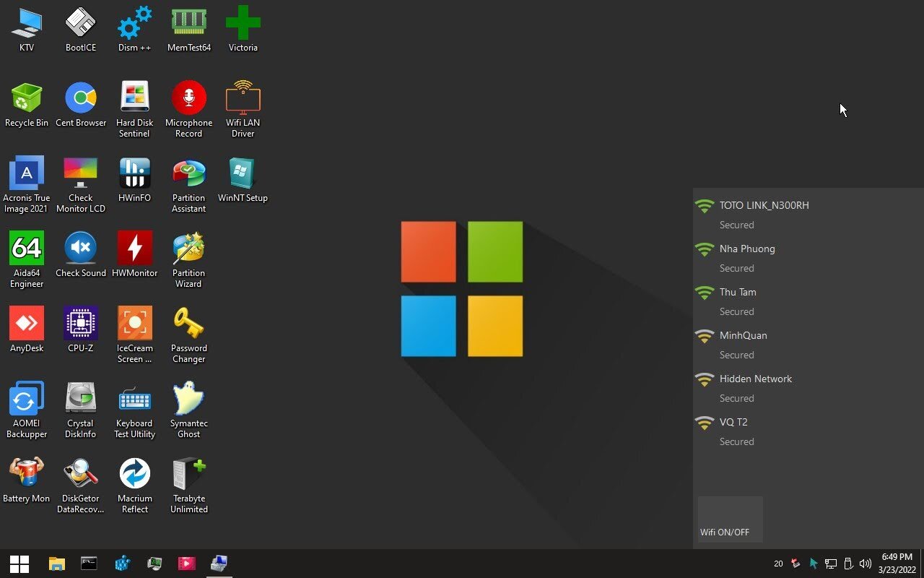
Task: Open CPU-Z icon
Action: [81, 329]
